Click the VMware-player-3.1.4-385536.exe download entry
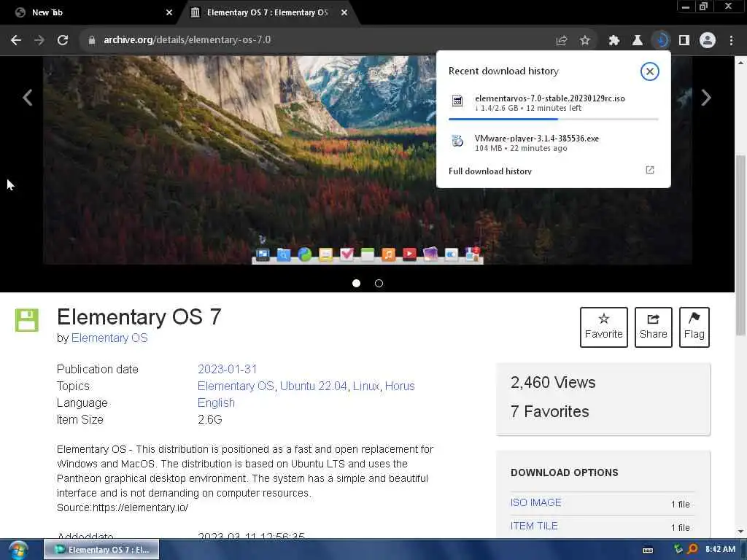Image resolution: width=747 pixels, height=560 pixels. pos(553,143)
